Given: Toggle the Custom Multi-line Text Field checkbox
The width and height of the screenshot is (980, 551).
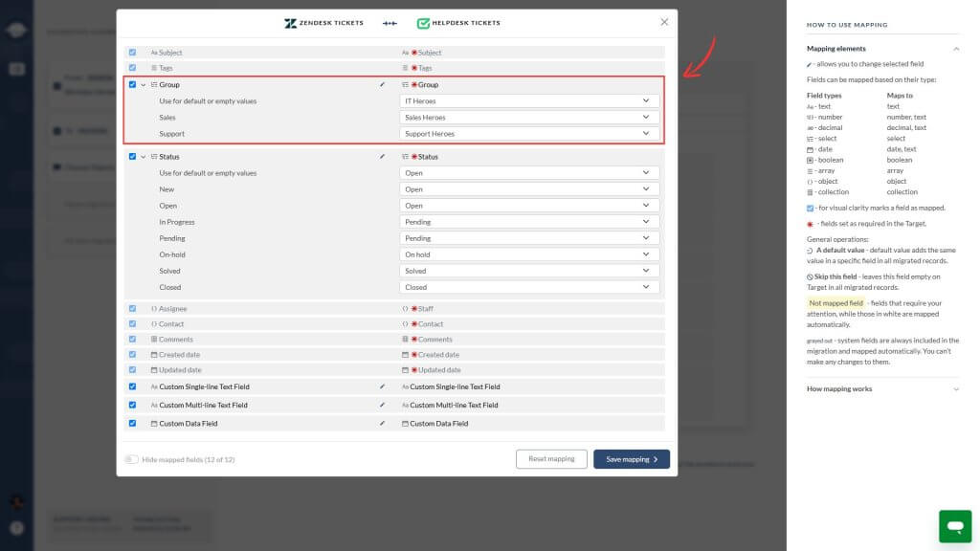Looking at the screenshot, I should (x=132, y=405).
